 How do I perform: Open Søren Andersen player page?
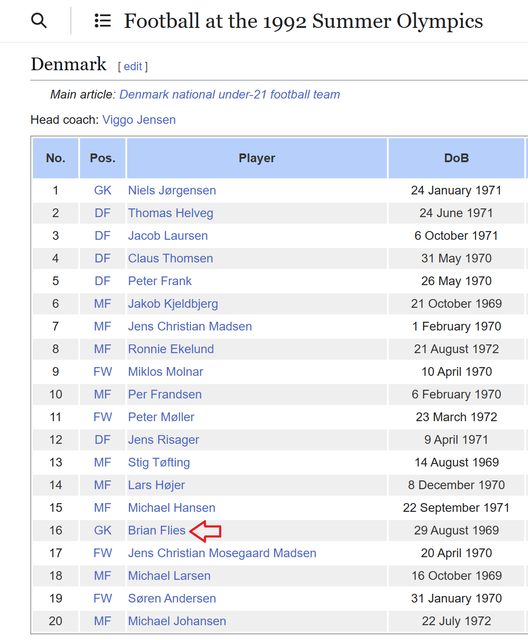(x=172, y=598)
